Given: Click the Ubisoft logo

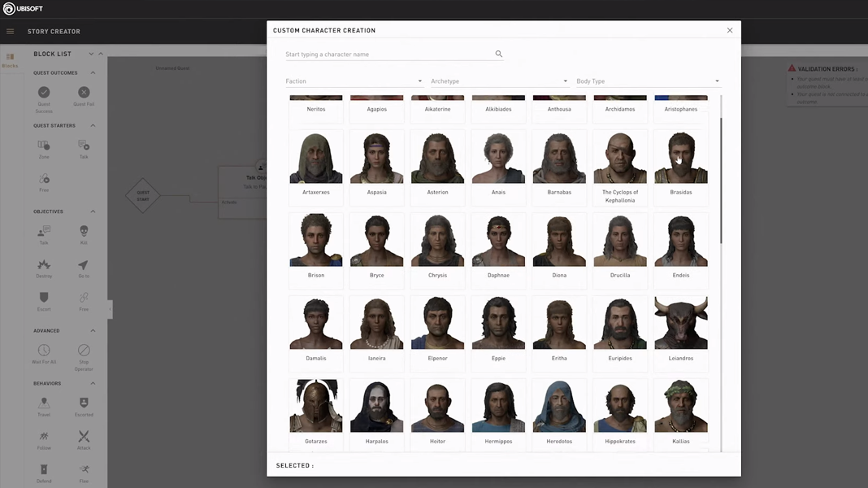Looking at the screenshot, I should (x=23, y=9).
